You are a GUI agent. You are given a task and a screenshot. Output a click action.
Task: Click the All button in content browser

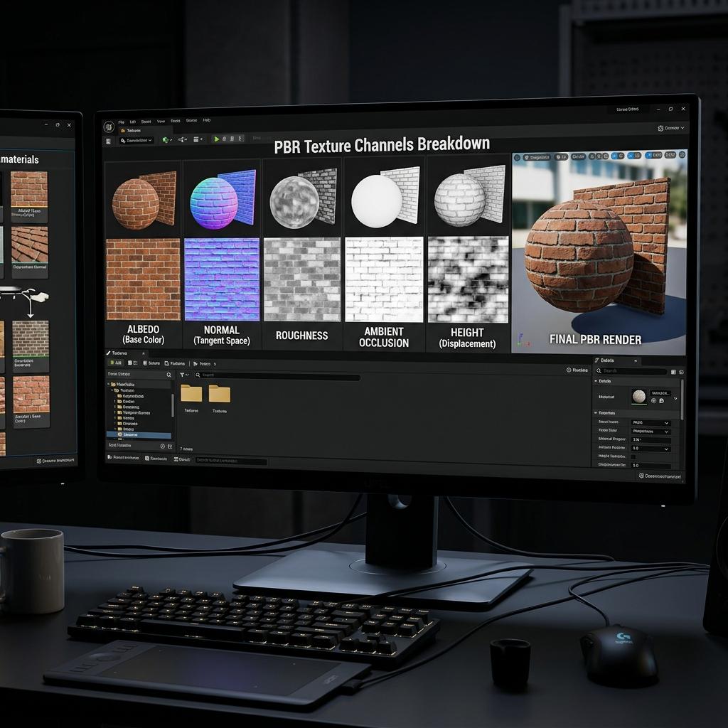pos(116,363)
